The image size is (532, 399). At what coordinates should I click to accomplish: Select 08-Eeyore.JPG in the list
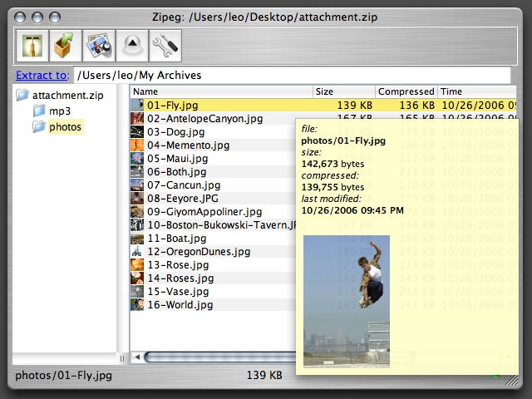tap(183, 199)
